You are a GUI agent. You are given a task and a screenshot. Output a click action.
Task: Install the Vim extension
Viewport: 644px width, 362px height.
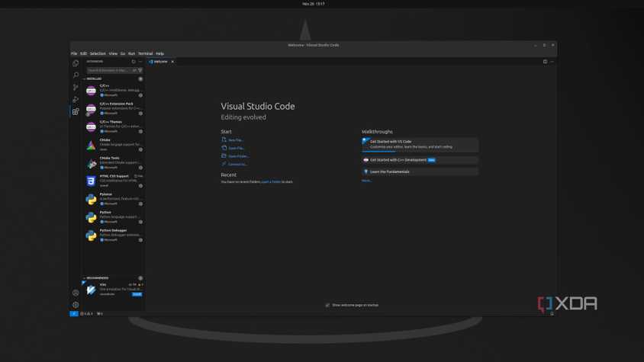point(137,294)
